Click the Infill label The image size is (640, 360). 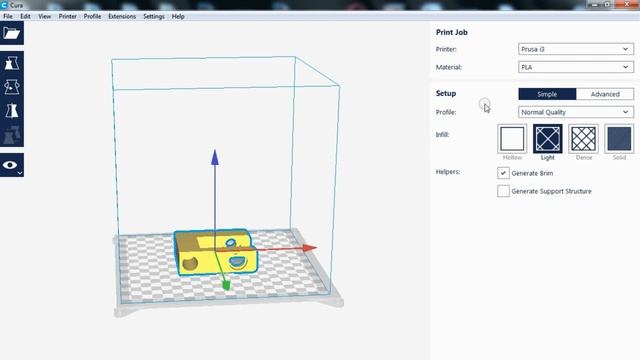[x=442, y=134]
